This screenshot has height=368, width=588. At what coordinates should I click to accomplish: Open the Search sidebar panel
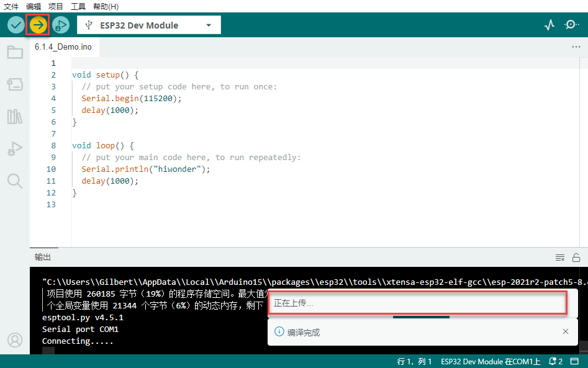[x=15, y=181]
